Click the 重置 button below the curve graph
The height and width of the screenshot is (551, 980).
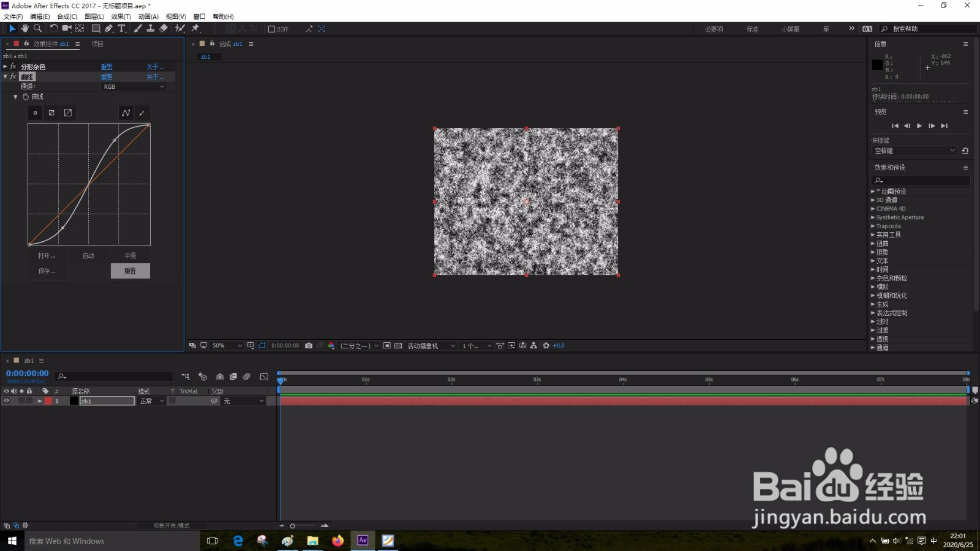tap(130, 271)
